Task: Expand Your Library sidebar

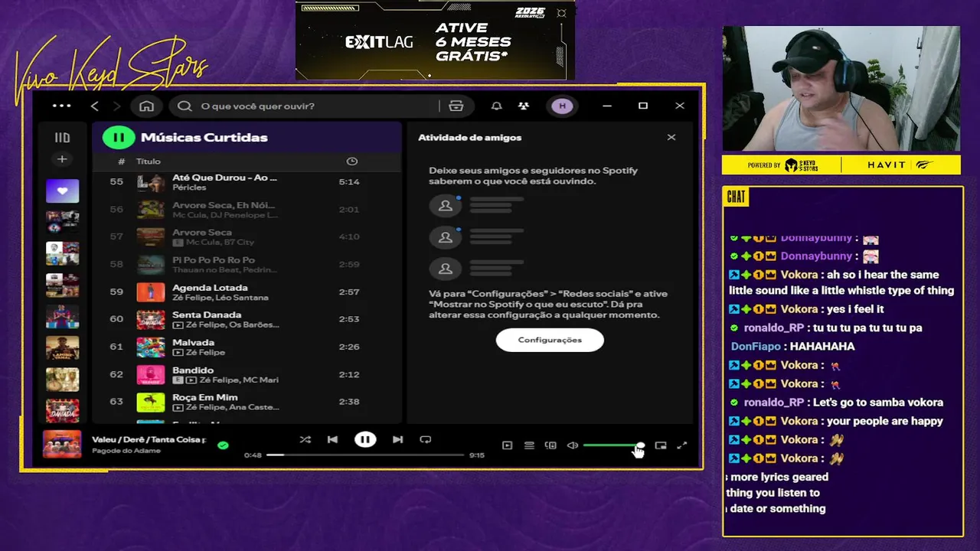Action: click(x=62, y=138)
